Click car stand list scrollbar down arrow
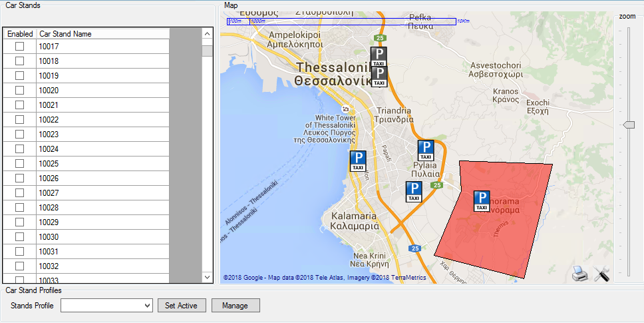 208,278
